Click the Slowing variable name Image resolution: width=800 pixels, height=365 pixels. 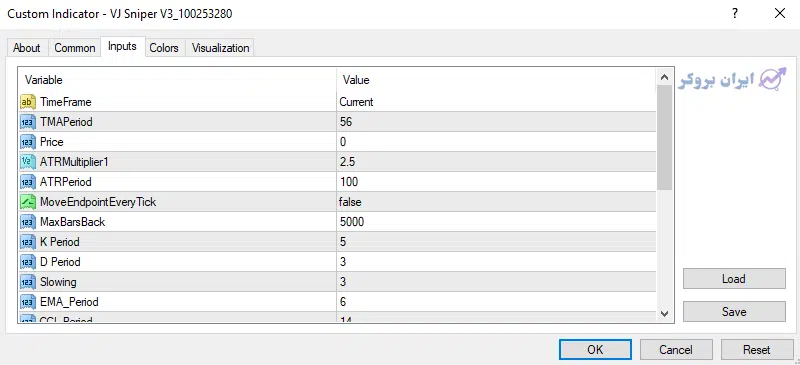(58, 282)
